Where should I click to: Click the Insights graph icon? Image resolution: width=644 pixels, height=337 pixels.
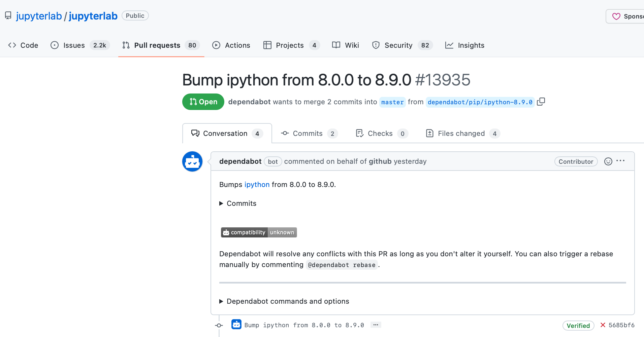(449, 45)
